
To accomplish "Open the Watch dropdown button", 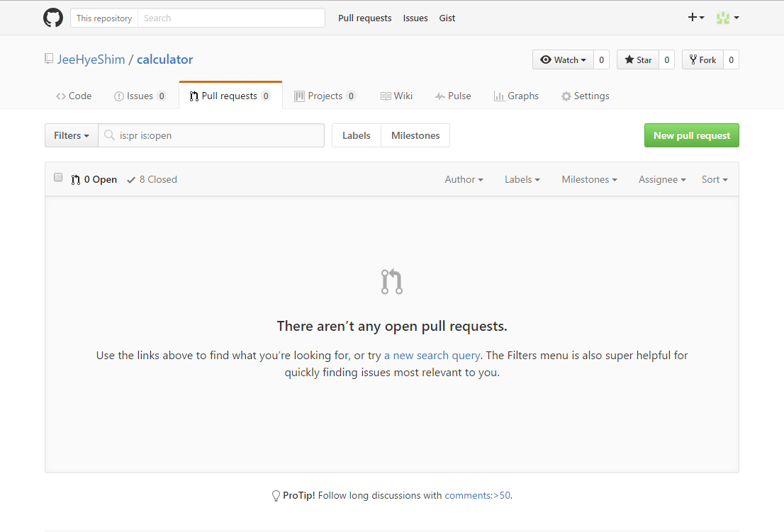I will [x=563, y=60].
